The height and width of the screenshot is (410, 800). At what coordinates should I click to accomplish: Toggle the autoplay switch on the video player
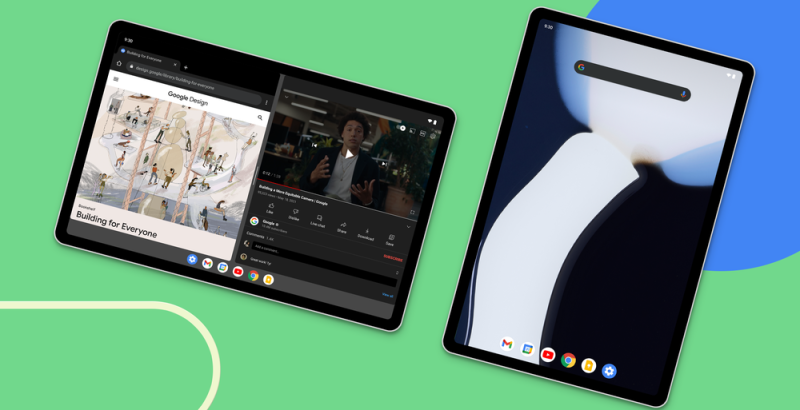(x=402, y=128)
